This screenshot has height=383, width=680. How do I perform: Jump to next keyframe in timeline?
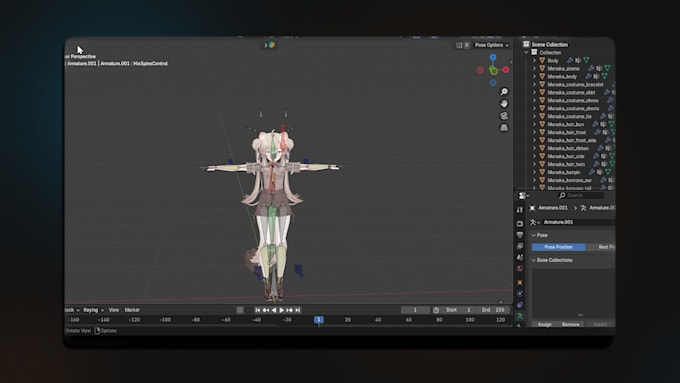click(x=289, y=310)
